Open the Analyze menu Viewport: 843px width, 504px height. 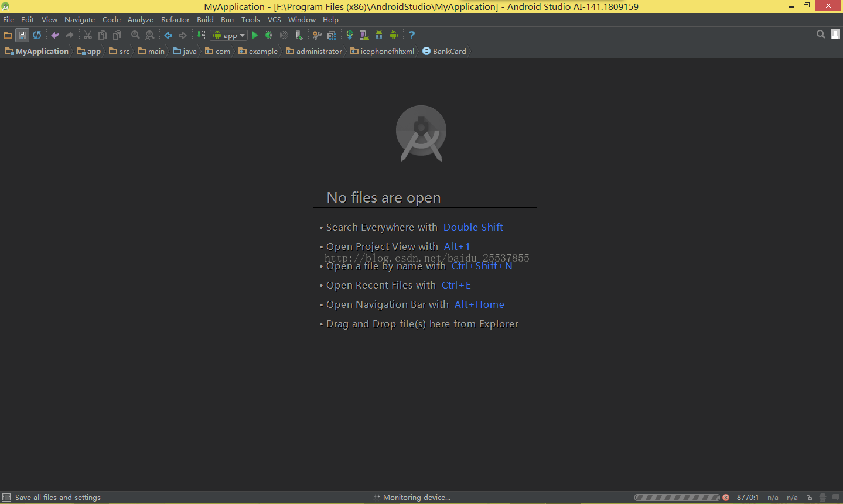141,20
